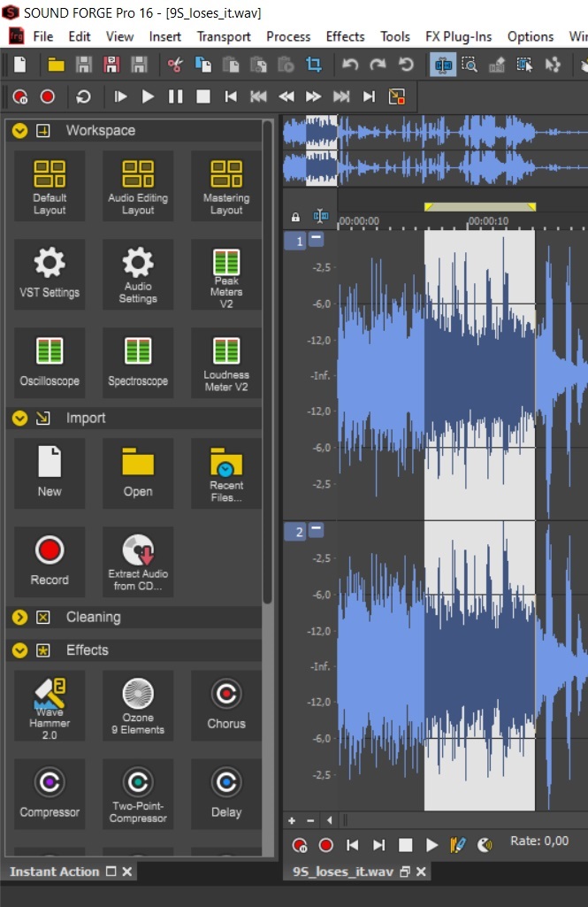
Task: Collapse the Effects section
Action: point(19,650)
